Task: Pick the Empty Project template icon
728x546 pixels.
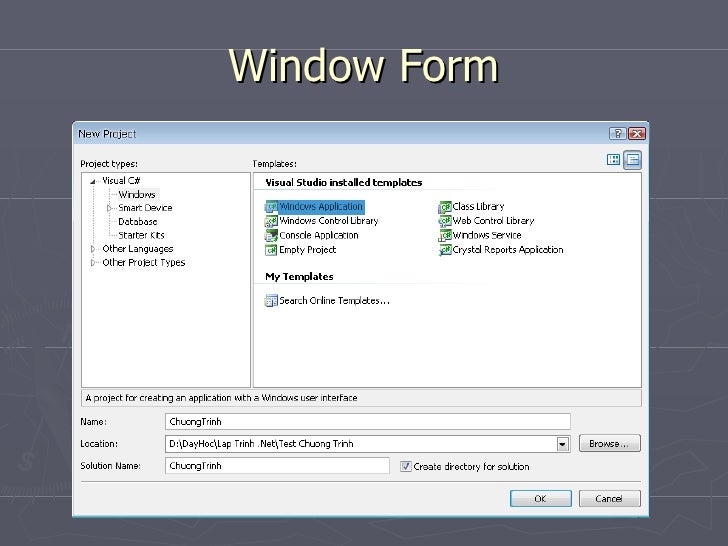Action: [271, 250]
